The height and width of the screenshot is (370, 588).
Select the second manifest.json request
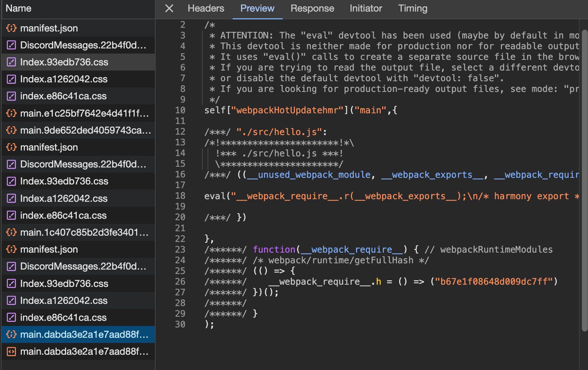pos(49,147)
